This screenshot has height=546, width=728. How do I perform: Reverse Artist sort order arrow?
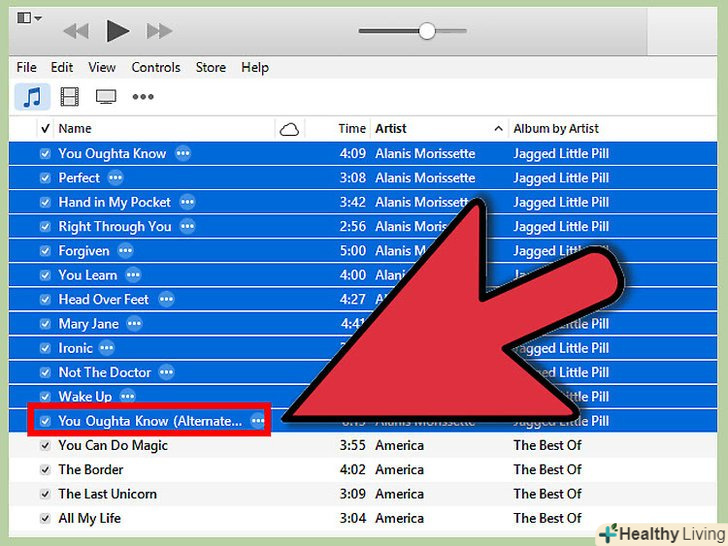pyautogui.click(x=498, y=129)
